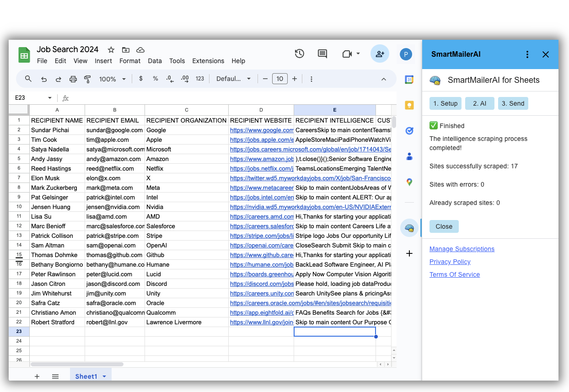Open the comments icon in header
The image size is (569, 392).
pos(322,54)
